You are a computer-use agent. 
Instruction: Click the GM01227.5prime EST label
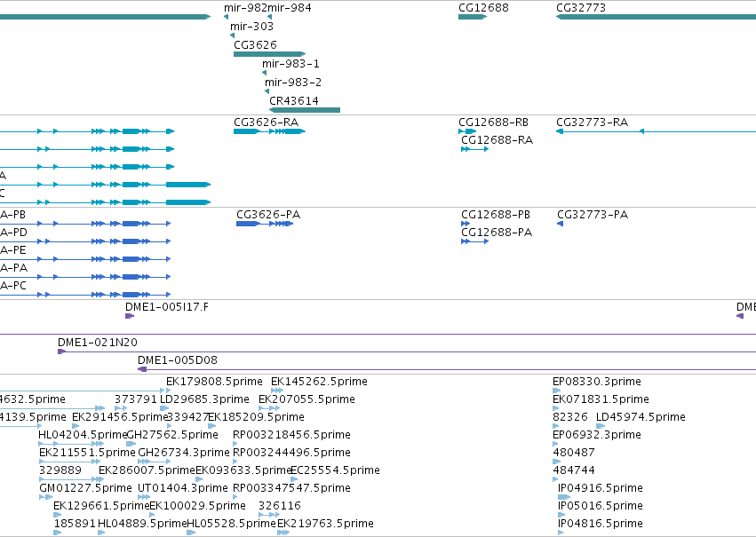coord(86,488)
